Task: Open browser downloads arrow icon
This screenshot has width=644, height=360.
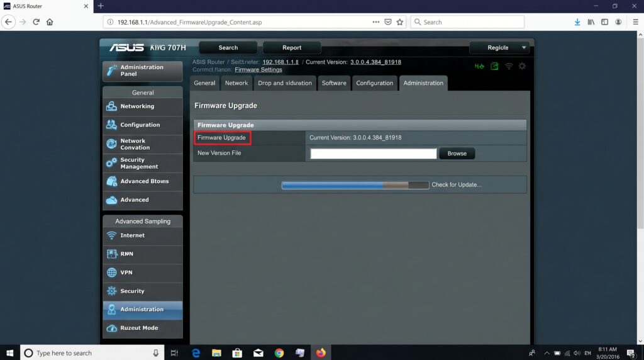Action: click(x=577, y=22)
